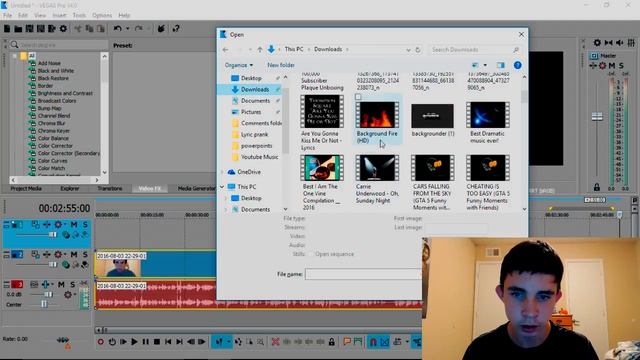Open the Organize dropdown menu
This screenshot has width=640, height=360.
tap(238, 65)
